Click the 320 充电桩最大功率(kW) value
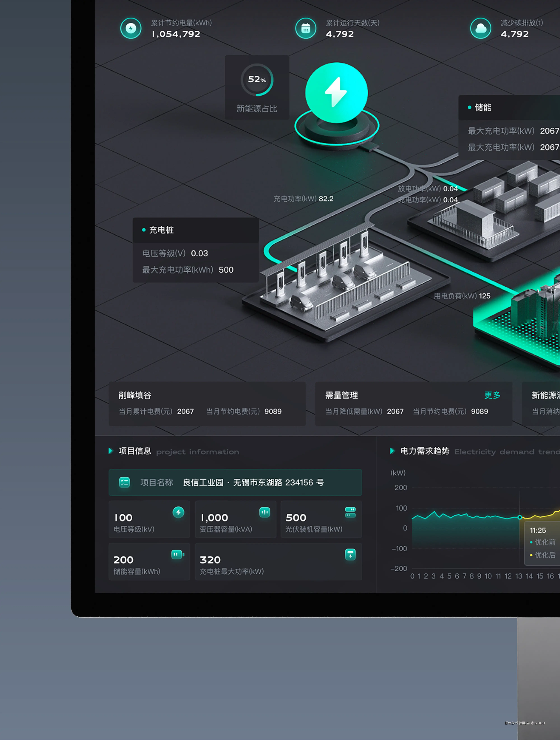The image size is (560, 740). (x=210, y=560)
